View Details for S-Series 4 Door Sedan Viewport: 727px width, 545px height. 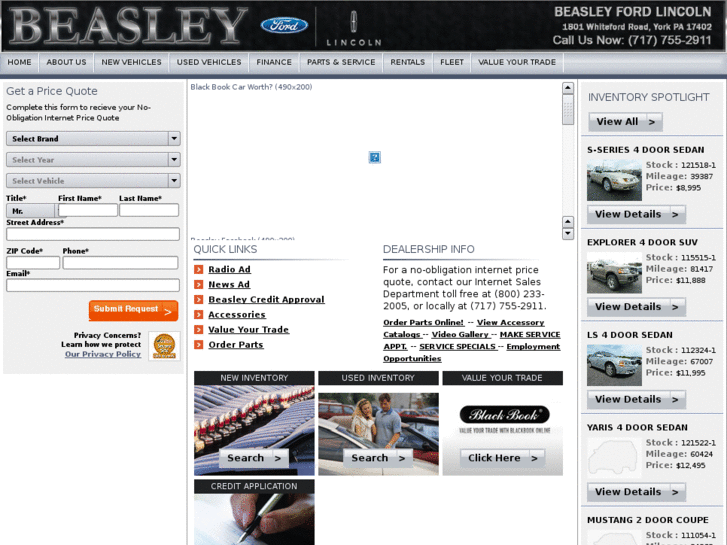pyautogui.click(x=636, y=214)
